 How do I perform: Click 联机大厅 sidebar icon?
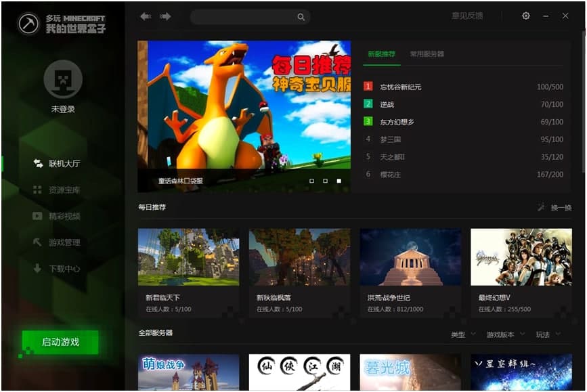point(38,163)
